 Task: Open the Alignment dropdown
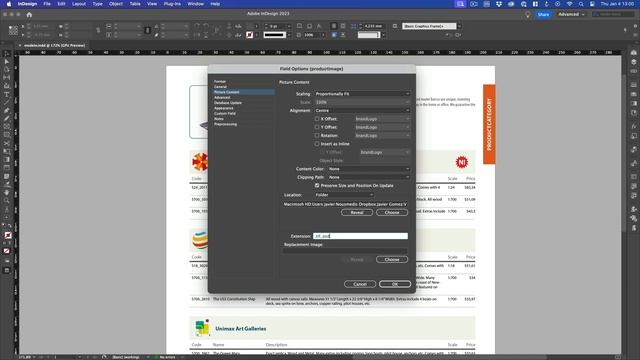(362, 110)
